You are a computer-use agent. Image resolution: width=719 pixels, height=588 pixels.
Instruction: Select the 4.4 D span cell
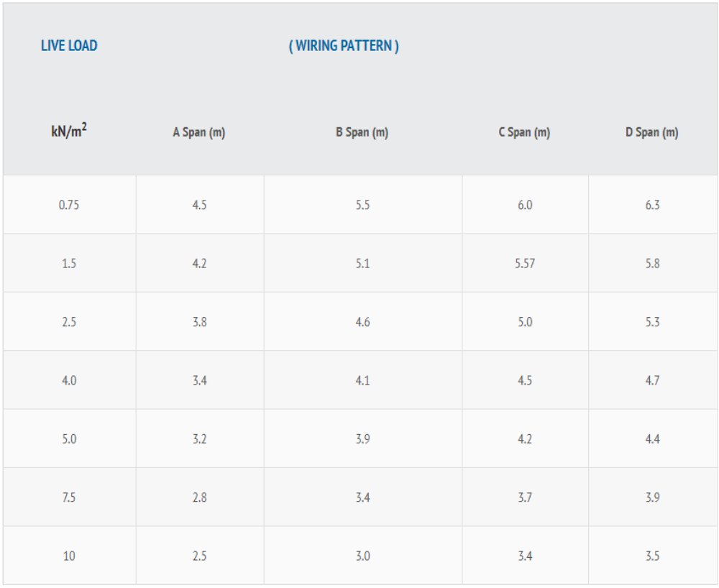[653, 439]
